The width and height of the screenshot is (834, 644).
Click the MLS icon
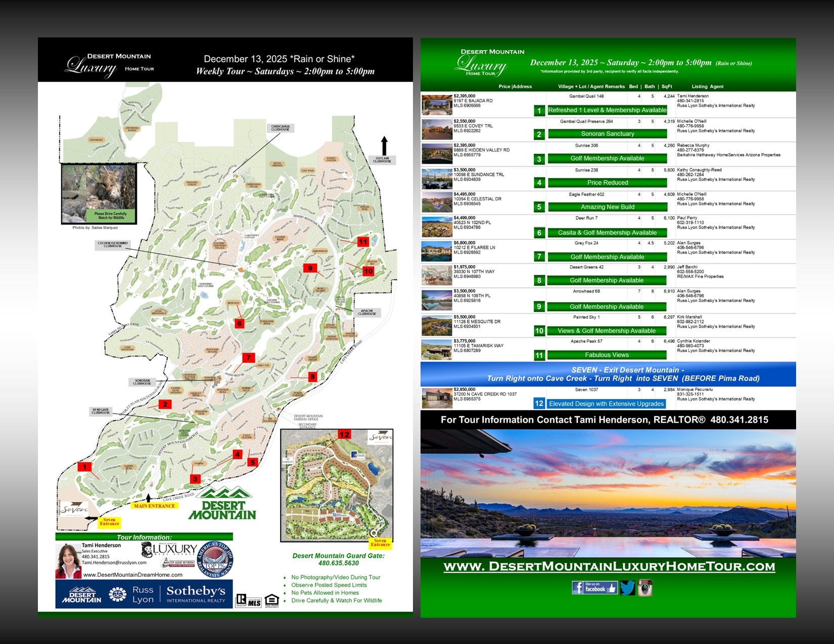click(x=254, y=601)
